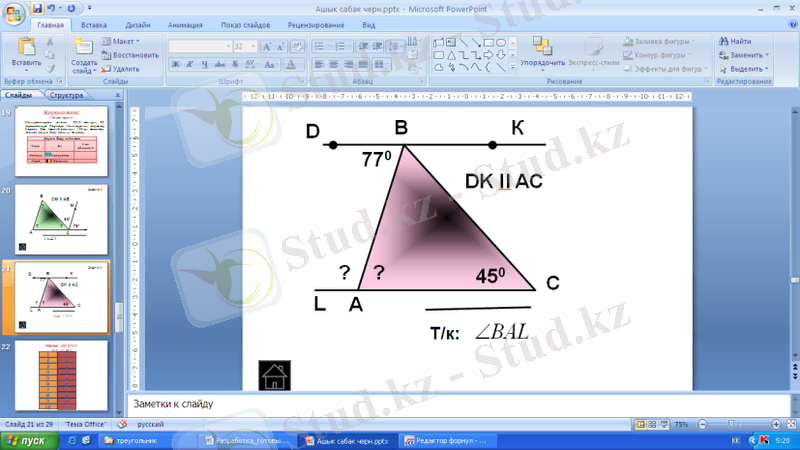Click the home icon on the slide
800x450 pixels.
[x=274, y=375]
